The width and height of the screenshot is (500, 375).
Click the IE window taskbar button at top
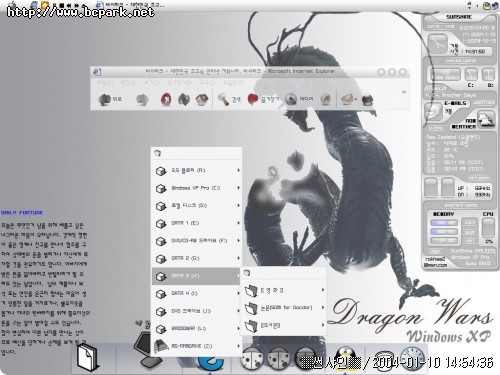pos(131,5)
